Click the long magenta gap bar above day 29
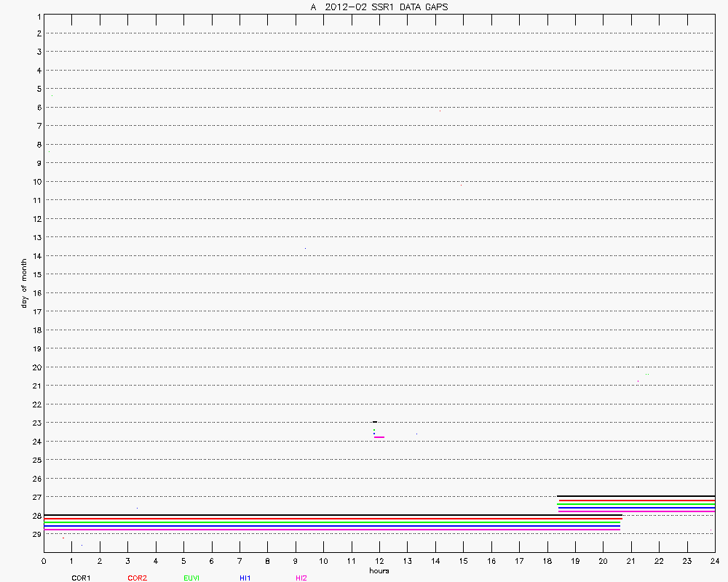The width and height of the screenshot is (728, 582). pyautogui.click(x=332, y=530)
